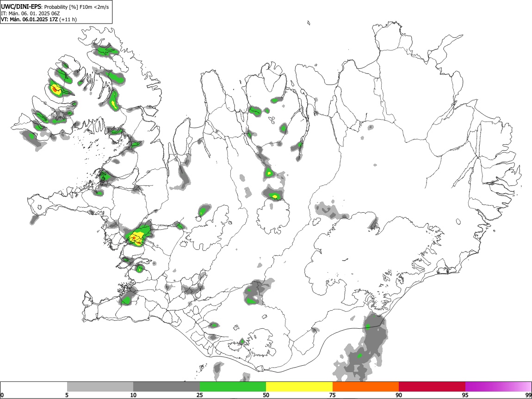Click the valid time line 'VT: Mán. 06.01.2025 17Z'
532x399 pixels.
tap(29, 19)
